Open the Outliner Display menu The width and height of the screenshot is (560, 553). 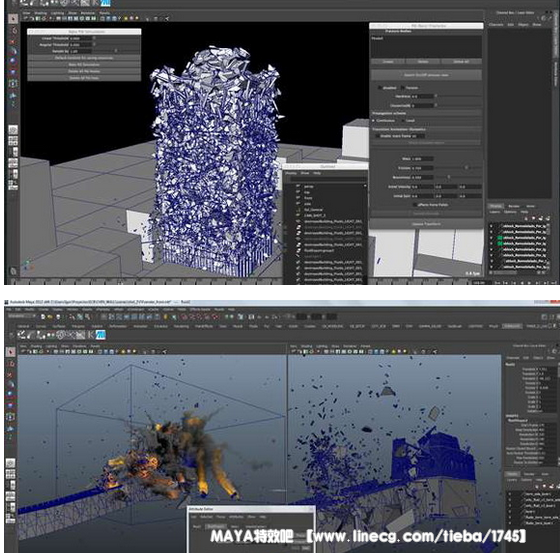[291, 173]
